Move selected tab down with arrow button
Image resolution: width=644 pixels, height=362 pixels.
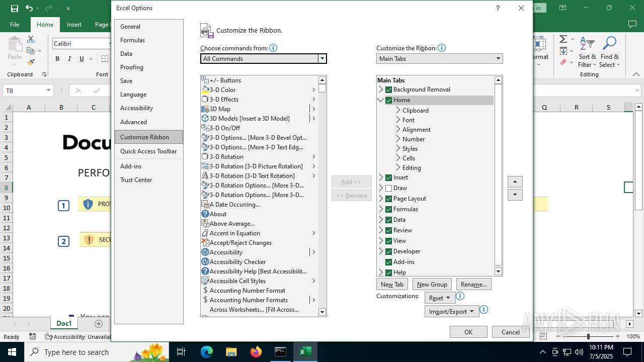[x=515, y=195]
